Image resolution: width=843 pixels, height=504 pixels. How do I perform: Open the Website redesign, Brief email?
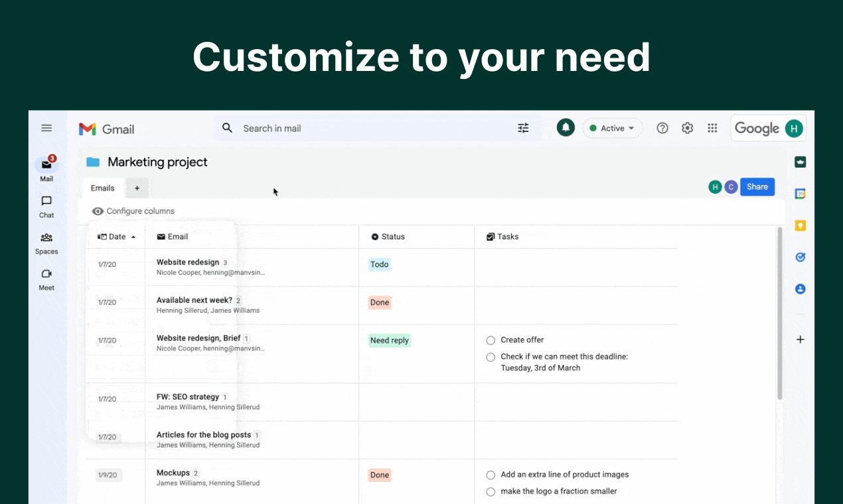coord(198,338)
